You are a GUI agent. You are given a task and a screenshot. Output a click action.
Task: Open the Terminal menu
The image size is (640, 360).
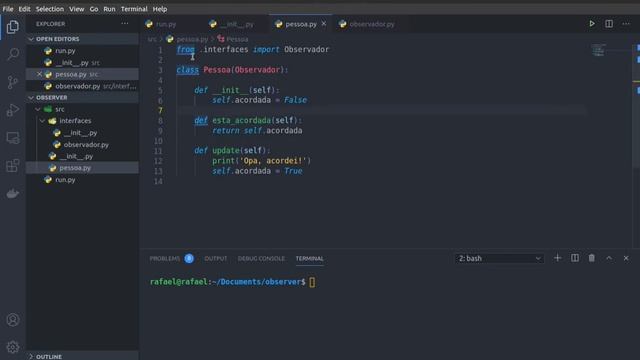[134, 9]
